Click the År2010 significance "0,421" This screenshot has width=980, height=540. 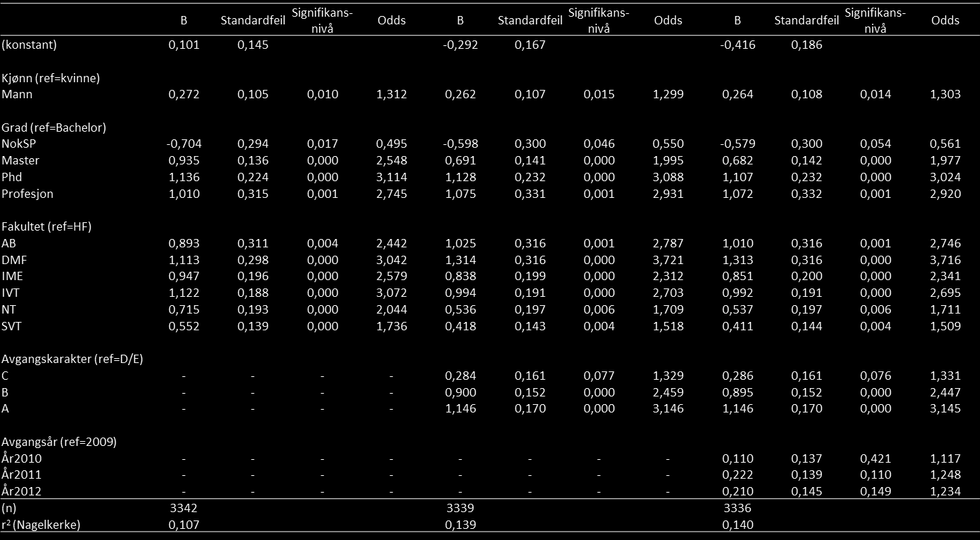pos(876,458)
